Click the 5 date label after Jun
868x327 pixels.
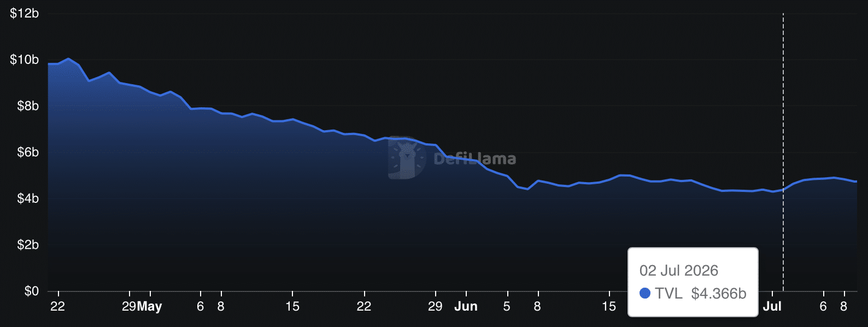(x=507, y=306)
